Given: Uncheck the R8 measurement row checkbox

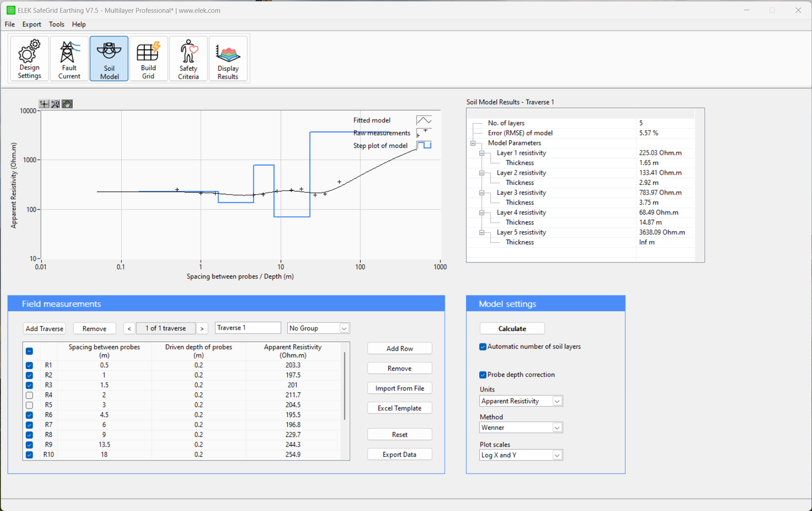Looking at the screenshot, I should point(29,435).
